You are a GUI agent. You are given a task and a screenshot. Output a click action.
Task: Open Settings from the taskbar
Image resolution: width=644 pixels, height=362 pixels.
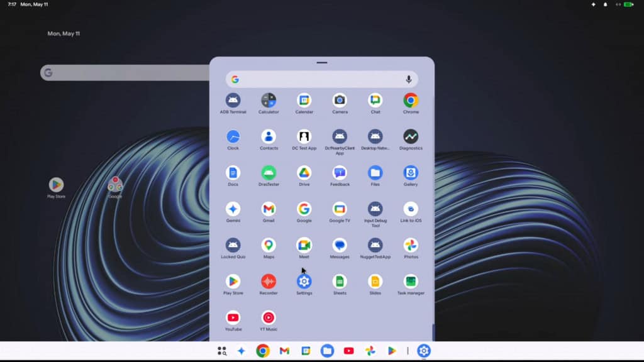click(x=424, y=351)
